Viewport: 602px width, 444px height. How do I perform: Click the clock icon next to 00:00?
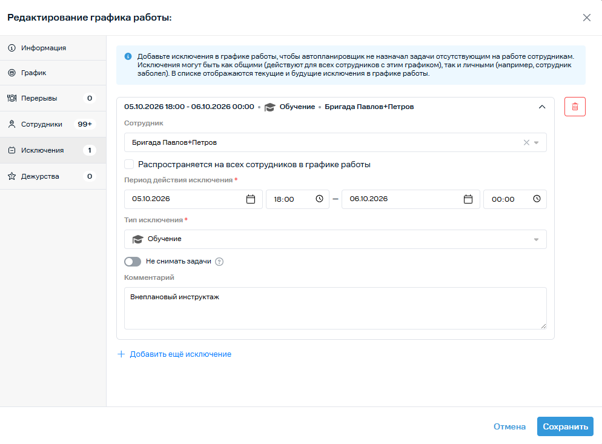[x=537, y=199]
